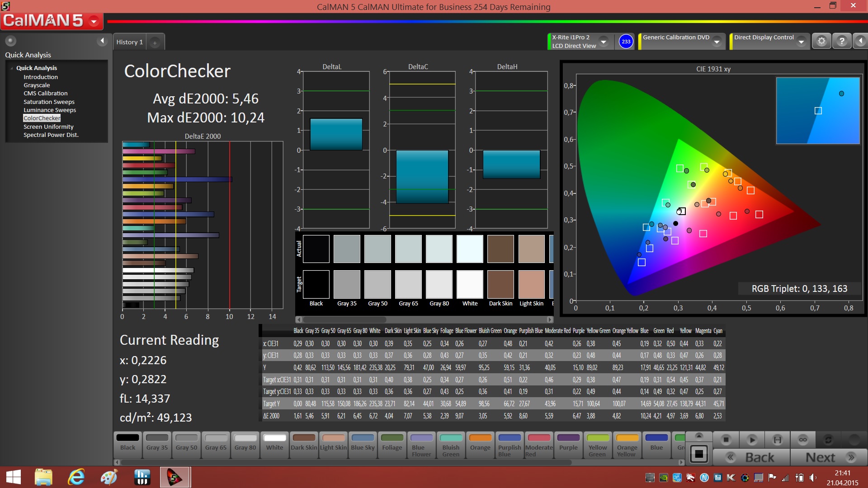Open the Generic Calibration DVD source dropdown
The width and height of the screenshot is (868, 488).
[x=717, y=42]
